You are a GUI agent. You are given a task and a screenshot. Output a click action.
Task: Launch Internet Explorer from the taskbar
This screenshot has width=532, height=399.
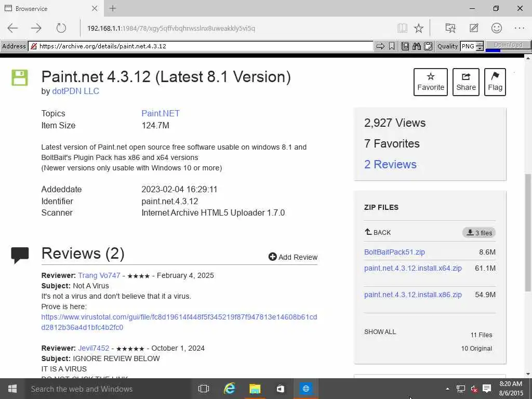click(x=230, y=389)
